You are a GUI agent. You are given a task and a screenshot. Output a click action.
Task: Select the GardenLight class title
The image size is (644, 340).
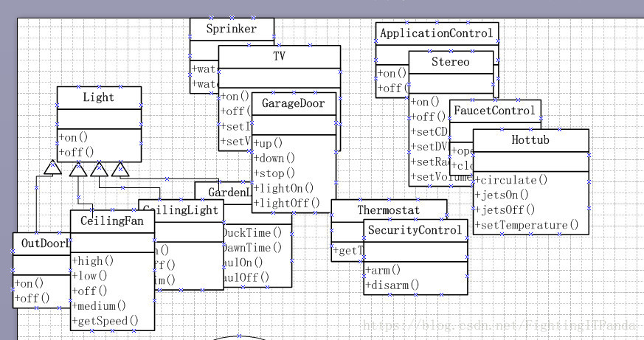229,192
